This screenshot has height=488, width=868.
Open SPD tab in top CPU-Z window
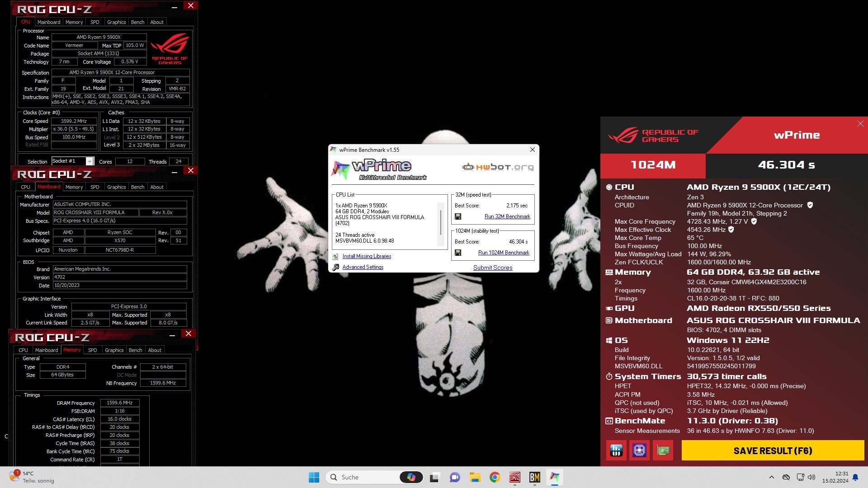(x=94, y=22)
